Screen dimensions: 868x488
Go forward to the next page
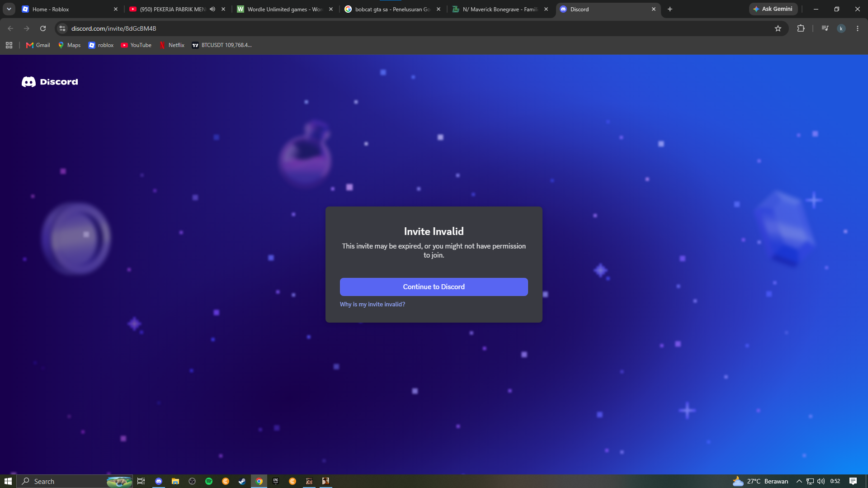(x=27, y=28)
